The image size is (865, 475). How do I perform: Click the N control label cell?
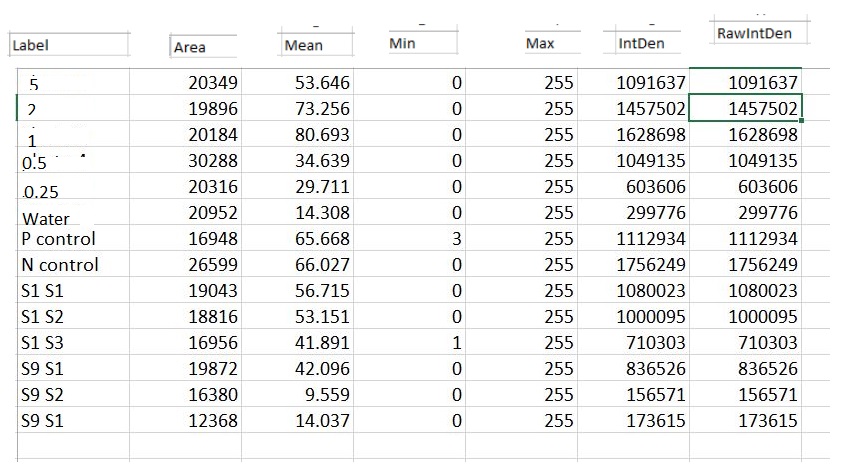tap(60, 265)
